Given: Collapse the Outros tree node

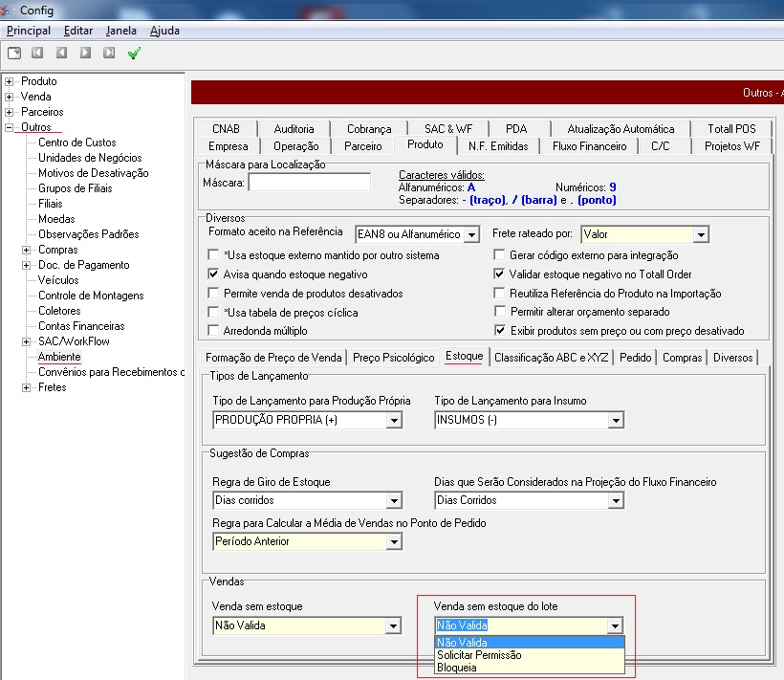Looking at the screenshot, I should 9,127.
